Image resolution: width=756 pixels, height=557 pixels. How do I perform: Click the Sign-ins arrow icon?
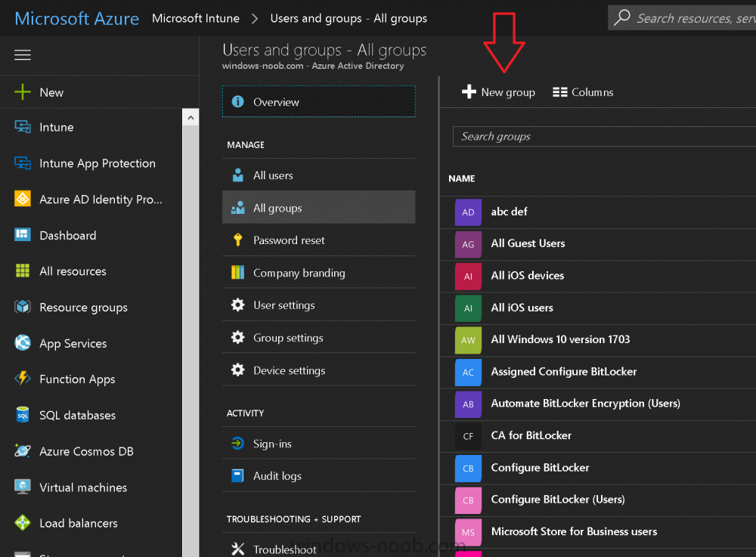pyautogui.click(x=237, y=443)
